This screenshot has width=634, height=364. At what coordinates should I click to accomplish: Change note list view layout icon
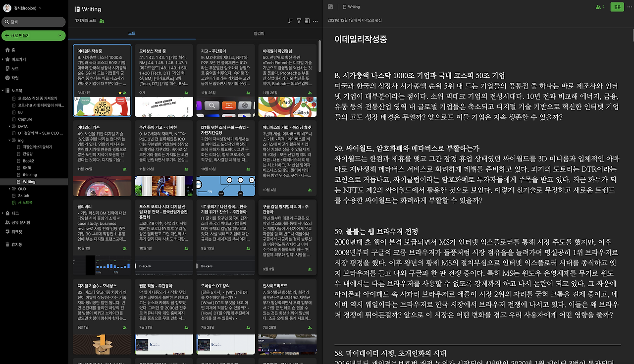[x=308, y=21]
